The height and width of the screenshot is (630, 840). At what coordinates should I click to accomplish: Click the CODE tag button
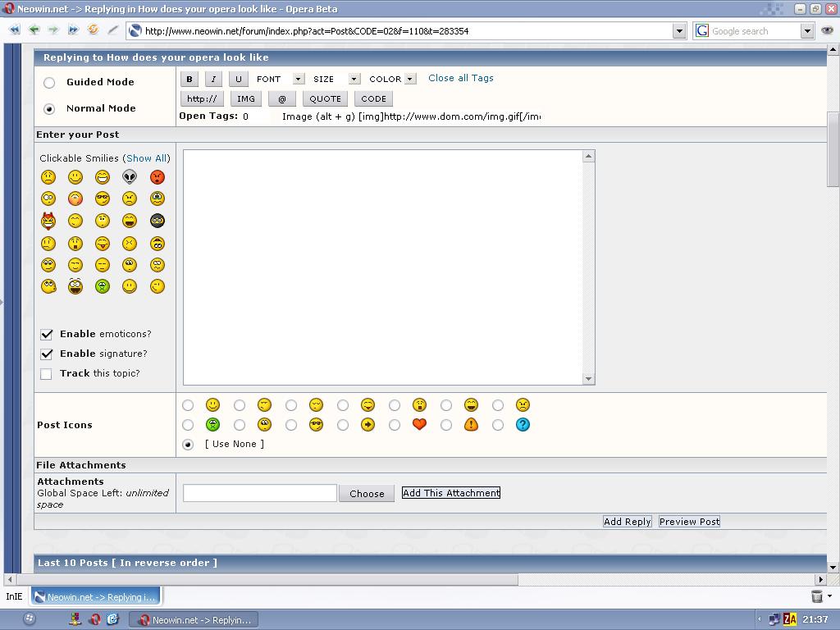click(x=373, y=98)
